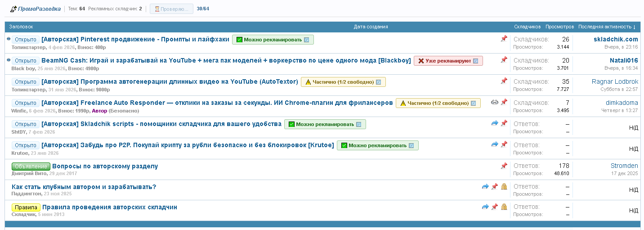
Task: Click arrow icon in Skladchik scripts Можно рекламировать badge
Action: pyautogui.click(x=358, y=124)
